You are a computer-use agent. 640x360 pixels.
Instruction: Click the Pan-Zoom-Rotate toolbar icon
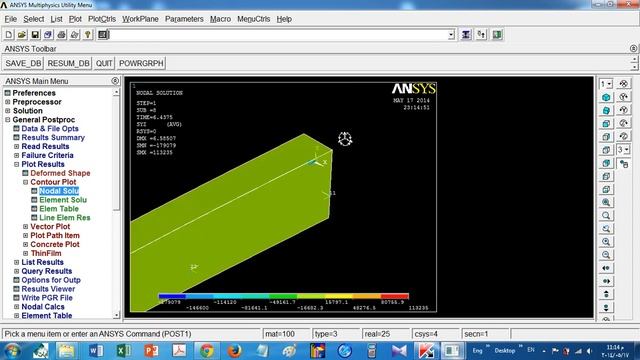[48, 35]
